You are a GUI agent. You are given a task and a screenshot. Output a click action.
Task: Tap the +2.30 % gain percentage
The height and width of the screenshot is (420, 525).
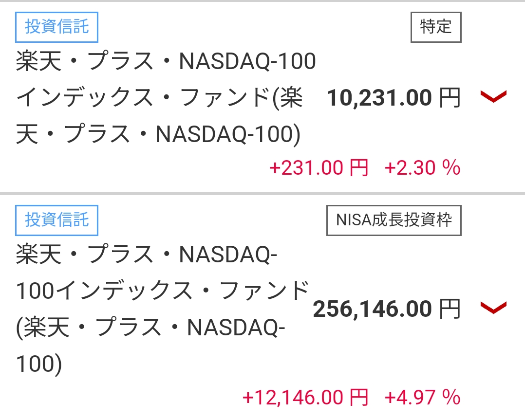(422, 168)
